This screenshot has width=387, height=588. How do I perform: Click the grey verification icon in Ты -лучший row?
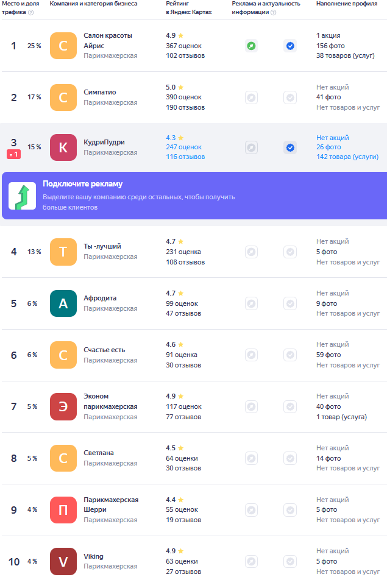[290, 252]
